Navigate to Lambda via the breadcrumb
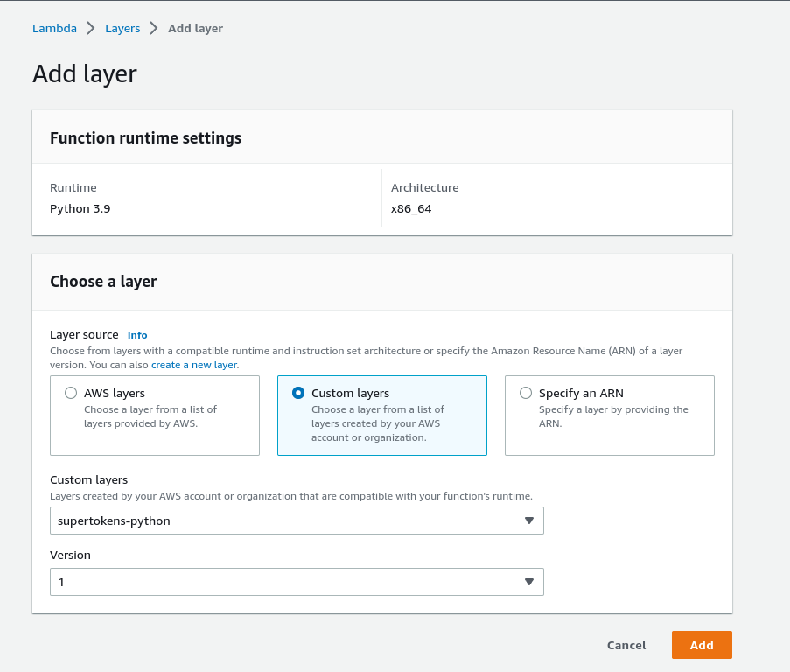 [x=54, y=28]
